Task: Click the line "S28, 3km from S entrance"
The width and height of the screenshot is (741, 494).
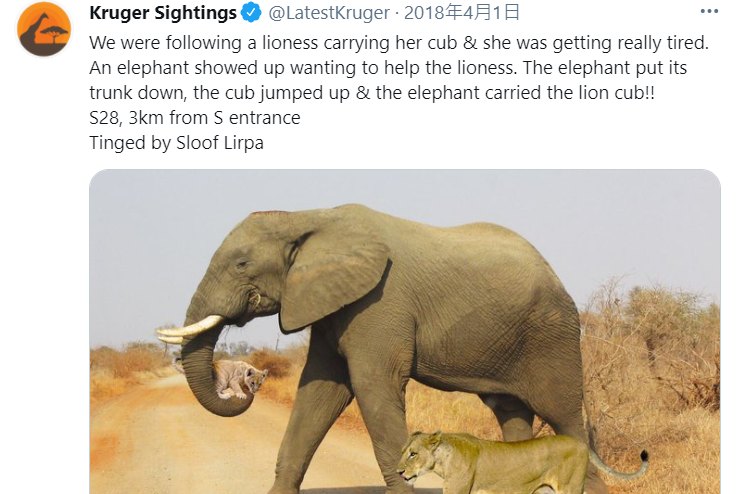Action: pyautogui.click(x=194, y=117)
